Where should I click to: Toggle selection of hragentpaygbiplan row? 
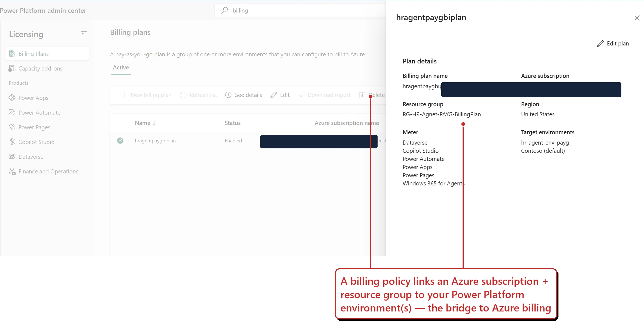[120, 140]
